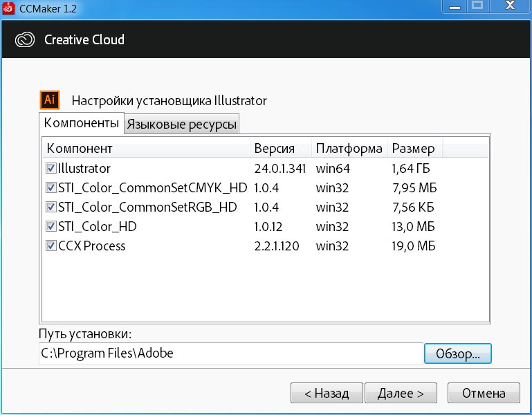Select the 19,0 МБ size cell

pos(414,246)
